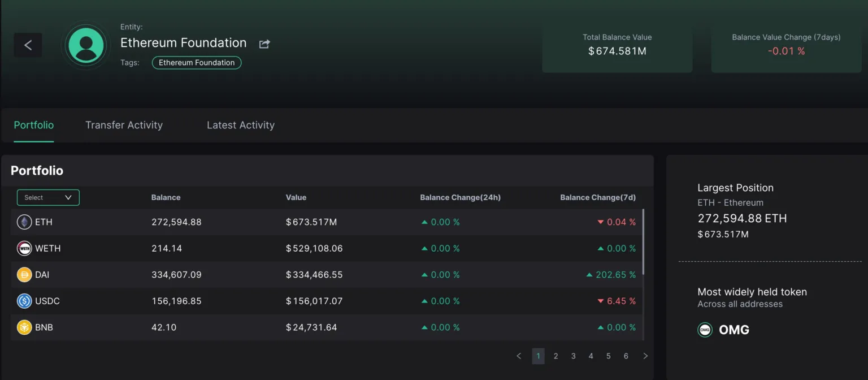Select the Portfolio tab

coord(34,125)
